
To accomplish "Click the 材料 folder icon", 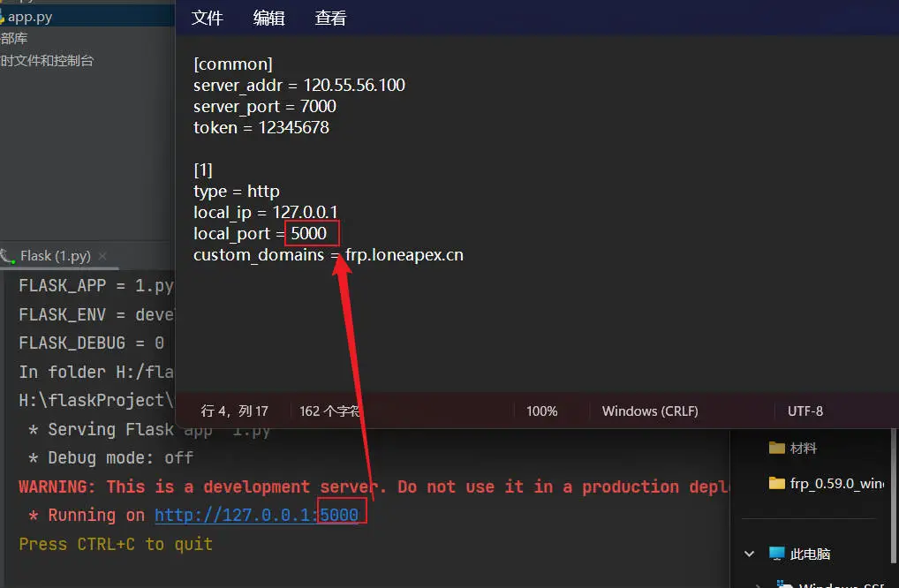I will coord(776,449).
